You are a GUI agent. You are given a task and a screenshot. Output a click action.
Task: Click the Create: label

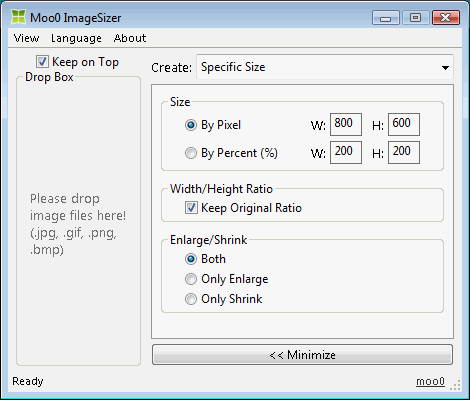point(171,68)
